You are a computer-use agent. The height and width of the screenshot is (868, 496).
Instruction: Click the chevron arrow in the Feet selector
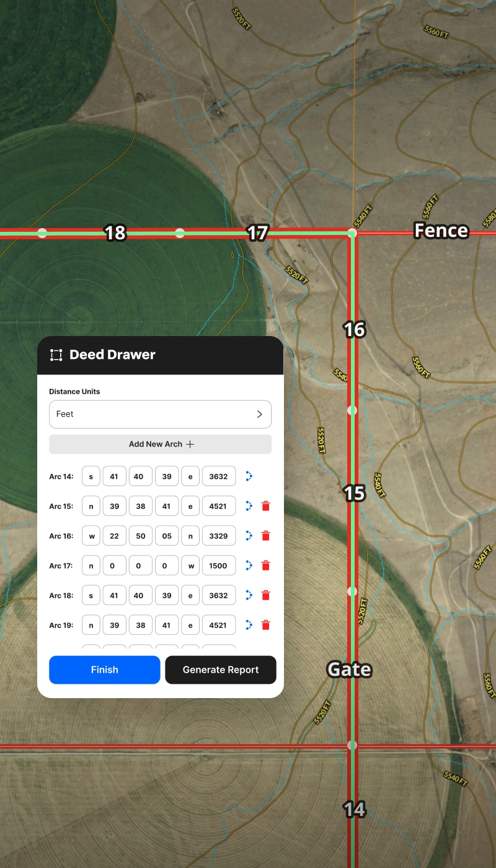point(259,414)
